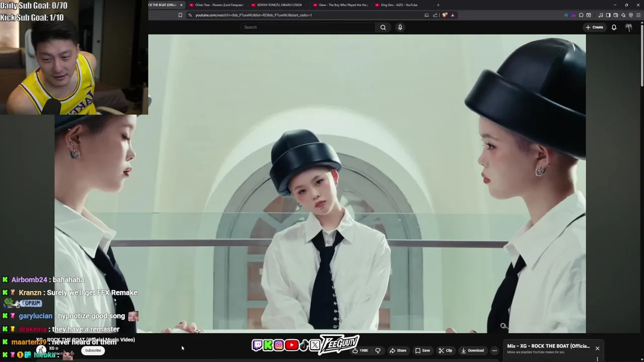Click chat username Airbomb24
644x362 pixels.
pos(29,280)
